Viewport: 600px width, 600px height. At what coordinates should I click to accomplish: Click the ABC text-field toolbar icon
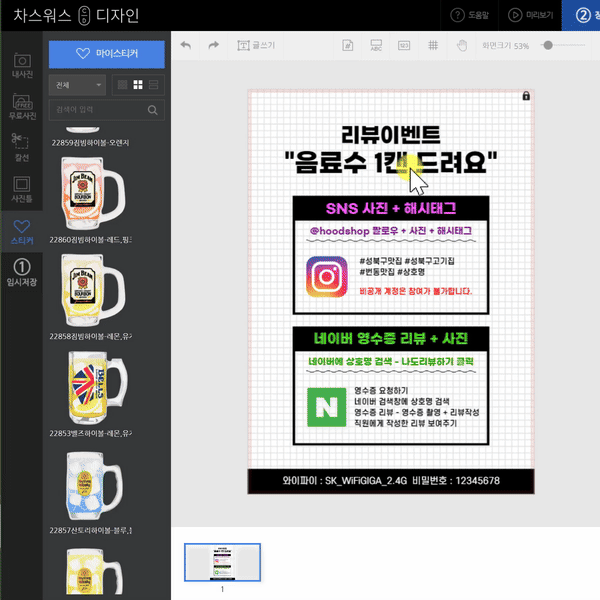click(376, 46)
